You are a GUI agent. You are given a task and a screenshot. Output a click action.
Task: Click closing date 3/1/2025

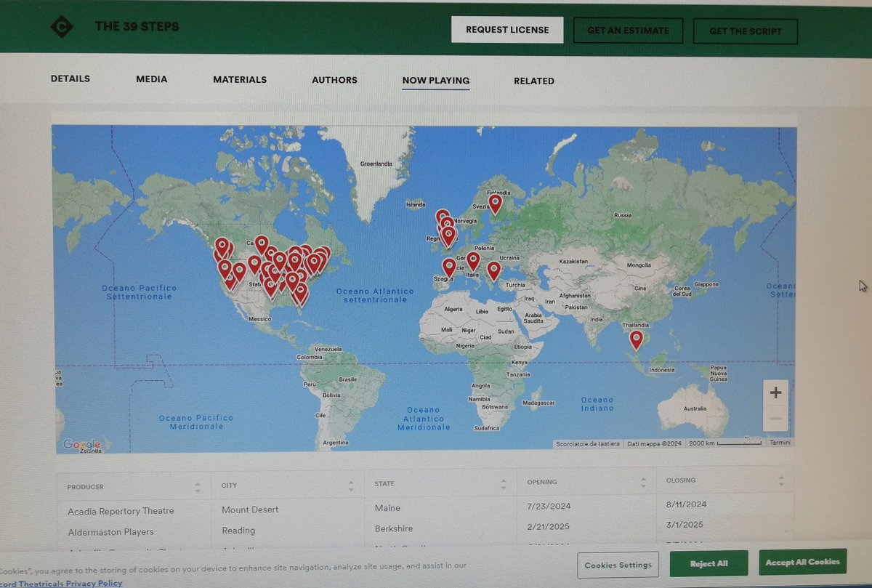coord(683,524)
